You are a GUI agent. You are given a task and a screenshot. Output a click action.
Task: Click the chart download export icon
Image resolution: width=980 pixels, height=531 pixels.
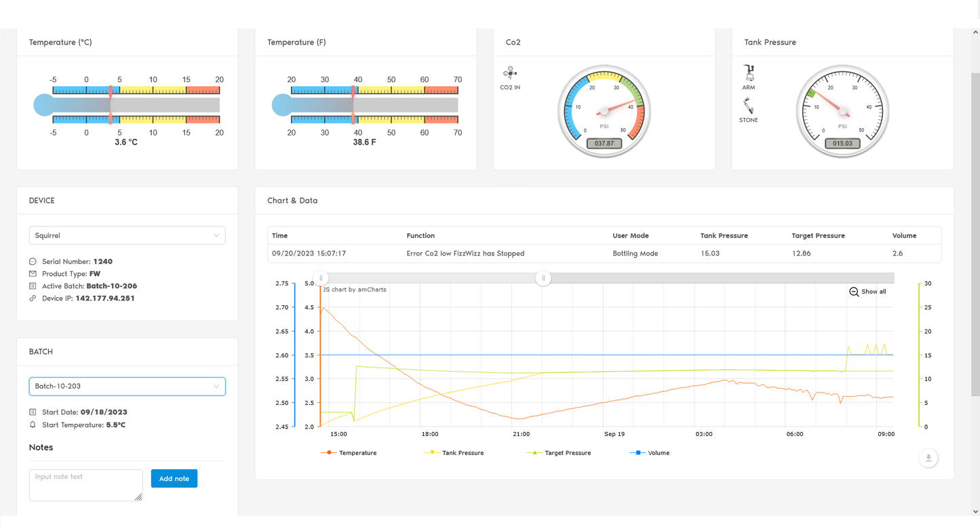point(928,458)
